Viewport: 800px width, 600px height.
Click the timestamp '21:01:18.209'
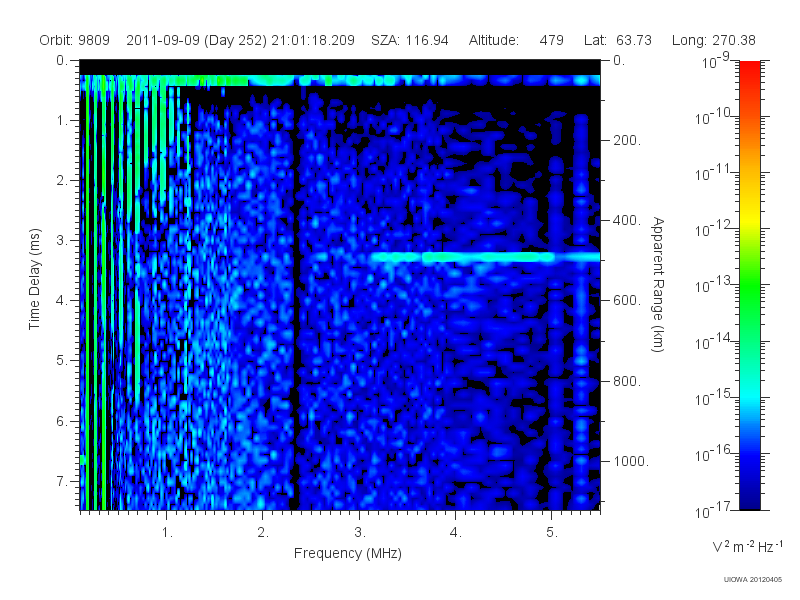click(313, 40)
